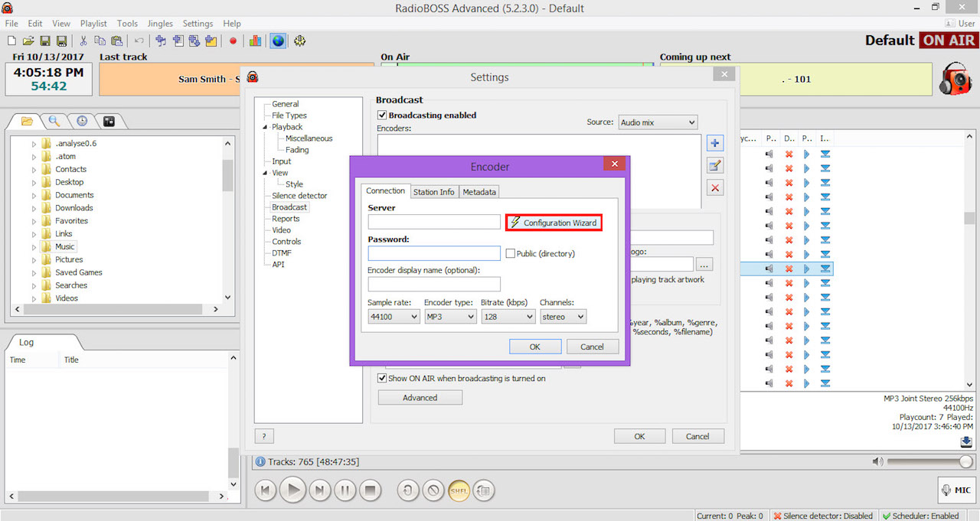Click the Password input field

click(434, 253)
